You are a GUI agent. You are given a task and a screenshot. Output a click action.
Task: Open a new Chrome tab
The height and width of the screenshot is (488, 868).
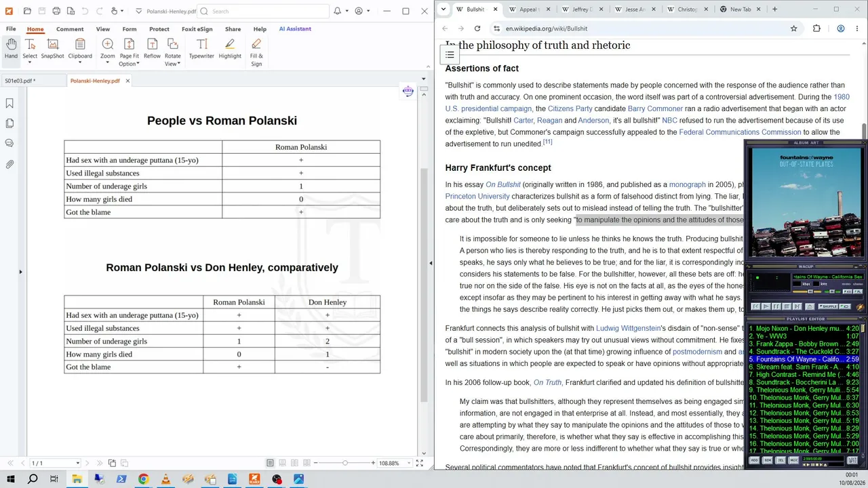coord(774,9)
